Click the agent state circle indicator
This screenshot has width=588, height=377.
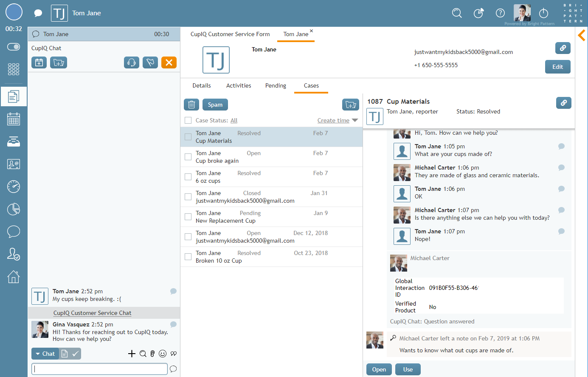[14, 12]
